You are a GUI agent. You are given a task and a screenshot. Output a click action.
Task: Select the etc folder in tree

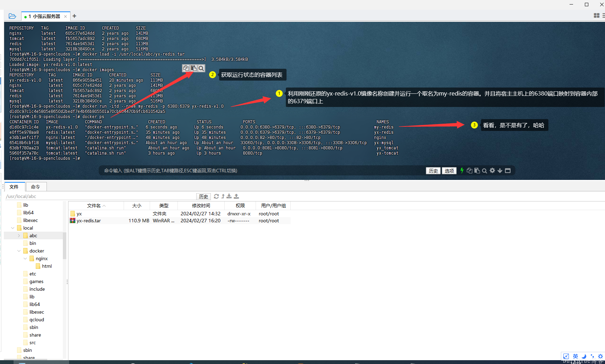33,274
